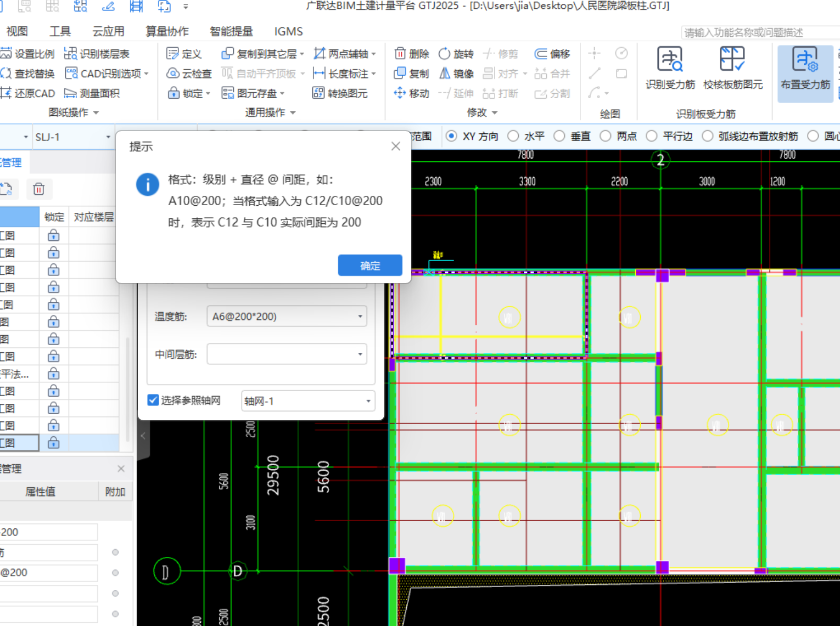Image resolution: width=840 pixels, height=626 pixels.
Task: Expand 长度标注 dropdown
Action: [374, 74]
